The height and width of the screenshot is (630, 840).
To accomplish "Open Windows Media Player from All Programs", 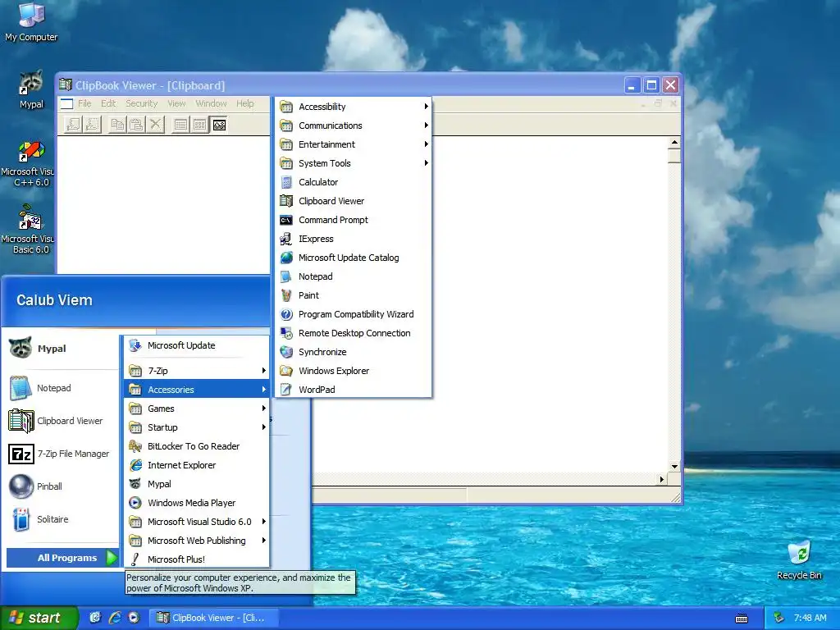I will click(x=196, y=503).
